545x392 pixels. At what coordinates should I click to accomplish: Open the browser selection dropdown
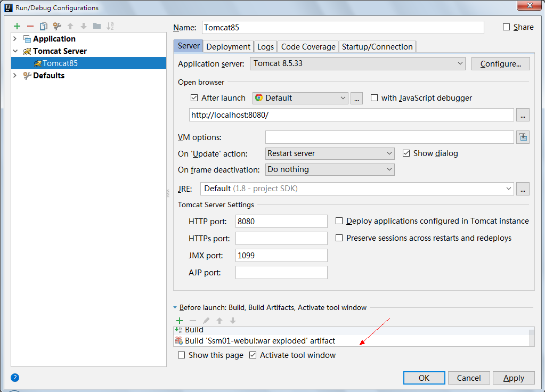300,98
